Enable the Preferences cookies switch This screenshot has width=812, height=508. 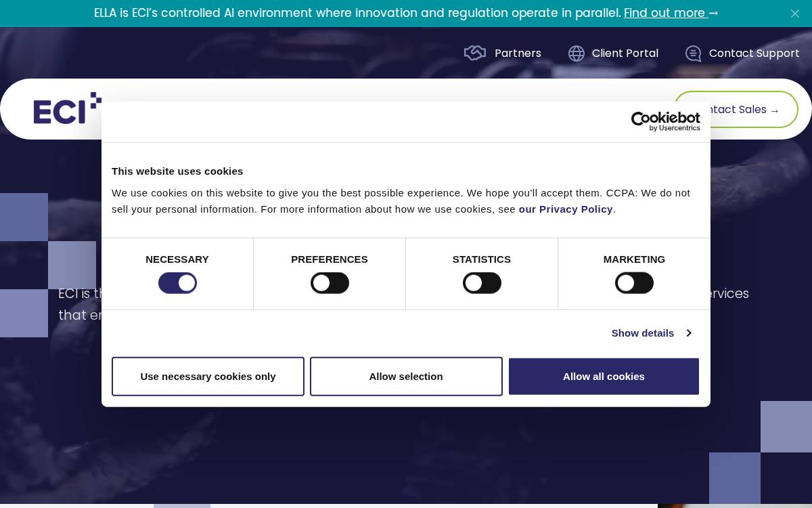[x=330, y=283]
